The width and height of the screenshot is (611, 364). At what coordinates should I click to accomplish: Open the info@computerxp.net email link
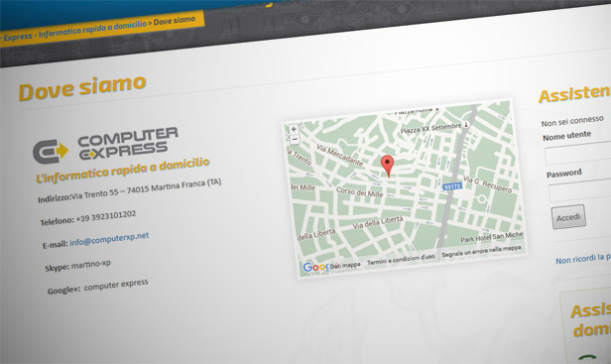(109, 239)
